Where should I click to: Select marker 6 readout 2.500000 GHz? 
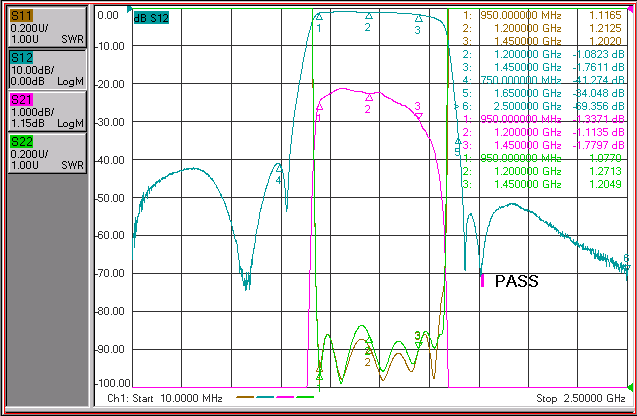click(x=527, y=106)
